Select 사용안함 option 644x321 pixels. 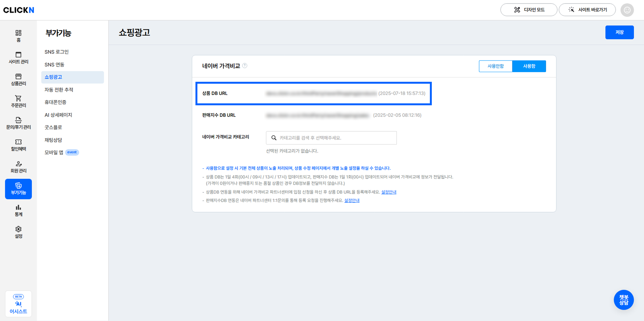(x=496, y=66)
